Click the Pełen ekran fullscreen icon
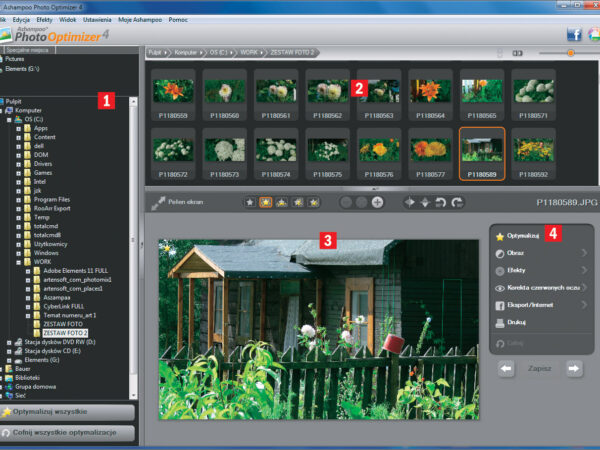The width and height of the screenshot is (600, 450). pos(157,203)
